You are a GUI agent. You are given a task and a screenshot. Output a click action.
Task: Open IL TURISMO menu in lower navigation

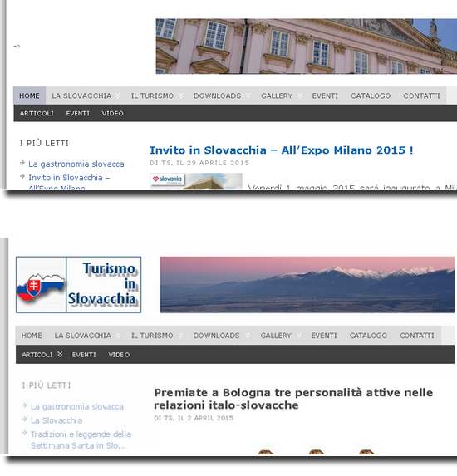click(x=152, y=336)
